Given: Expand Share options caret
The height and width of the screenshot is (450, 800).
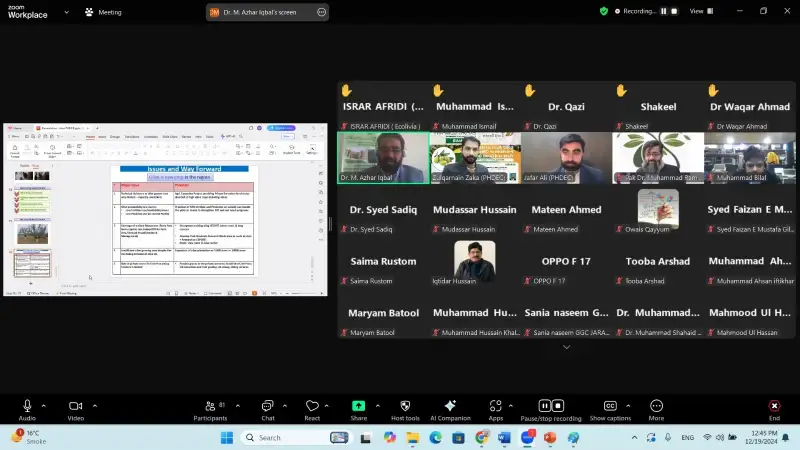Looking at the screenshot, I should (x=378, y=406).
